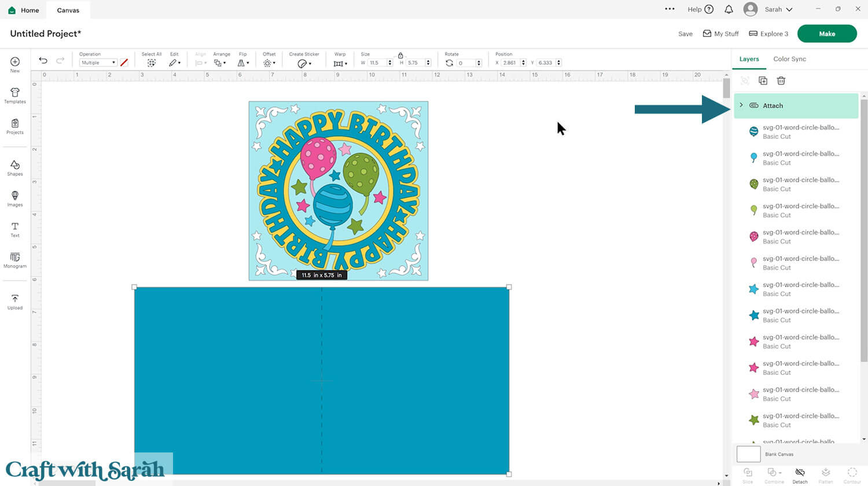Click the Save button
This screenshot has height=486, width=868.
pos(685,34)
